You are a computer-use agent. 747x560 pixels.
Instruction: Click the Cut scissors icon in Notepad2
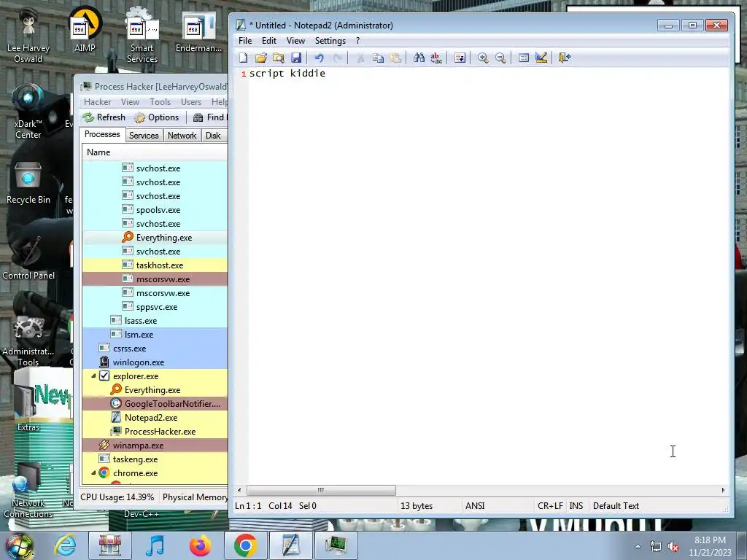point(360,58)
